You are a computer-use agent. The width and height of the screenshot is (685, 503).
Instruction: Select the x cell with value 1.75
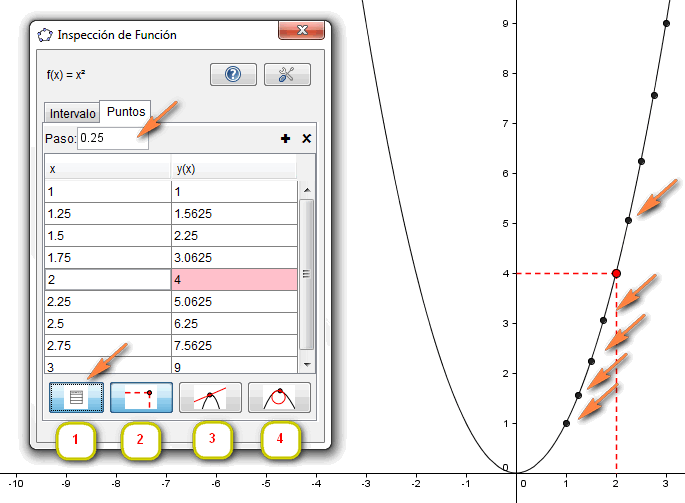(x=108, y=258)
